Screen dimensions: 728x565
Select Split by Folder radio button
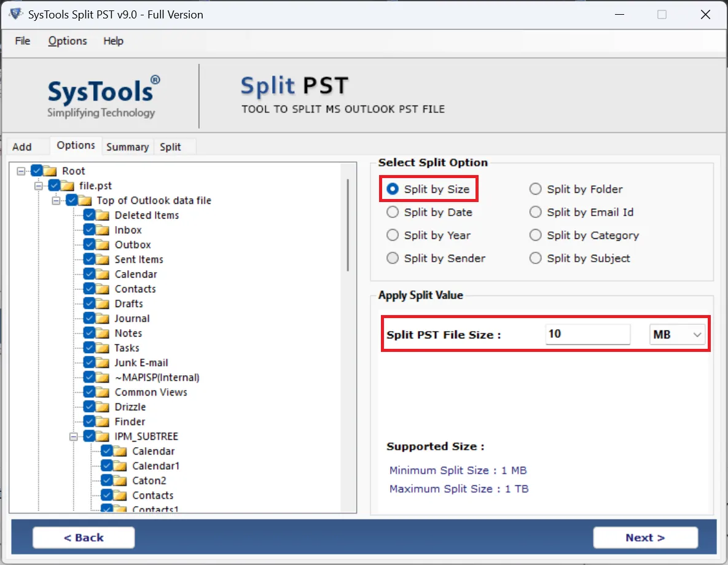(535, 189)
